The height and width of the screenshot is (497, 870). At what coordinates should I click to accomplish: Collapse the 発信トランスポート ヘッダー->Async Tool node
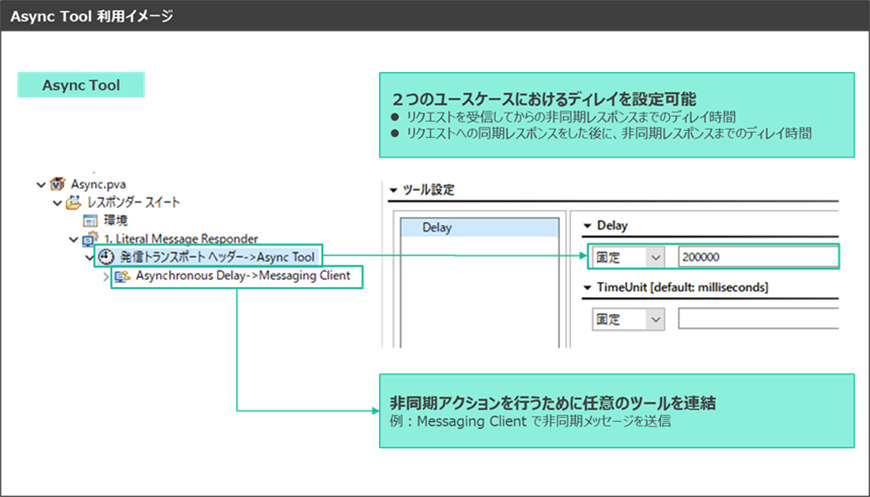pos(90,257)
